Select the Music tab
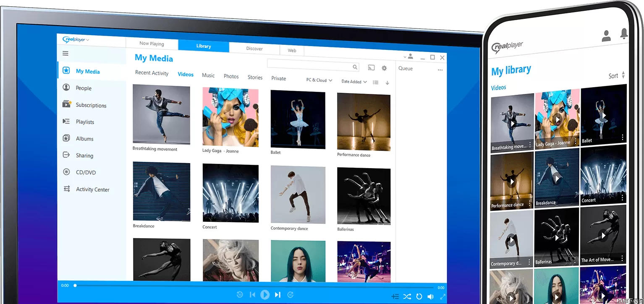Image resolution: width=644 pixels, height=304 pixels. coord(208,75)
